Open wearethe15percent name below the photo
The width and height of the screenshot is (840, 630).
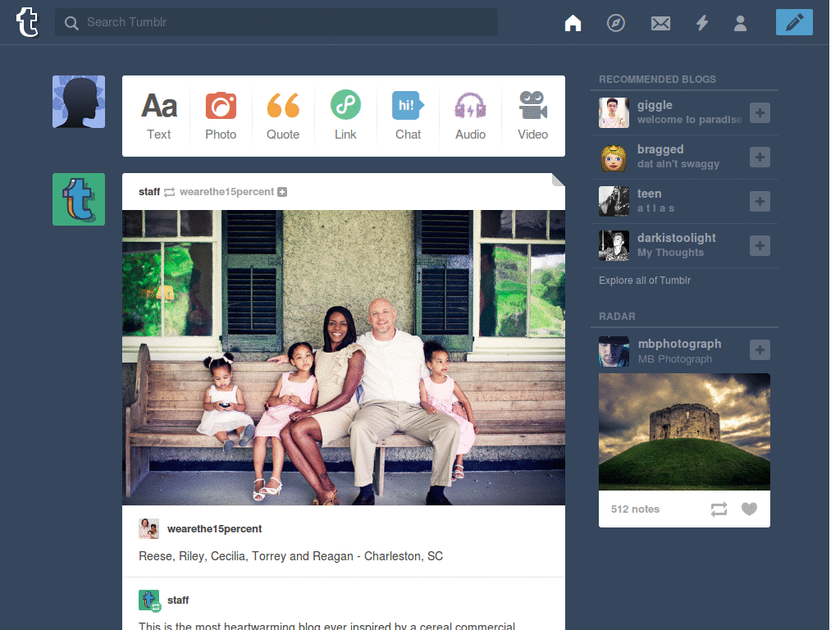tap(214, 529)
